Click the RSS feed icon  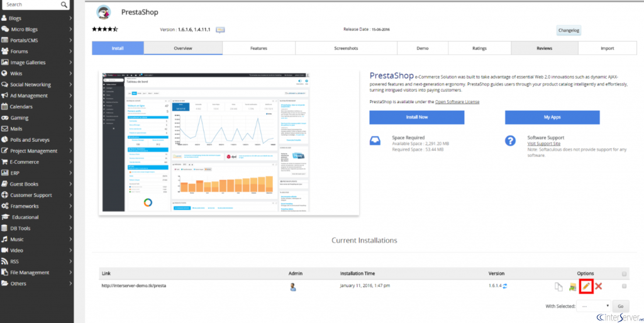coord(4,261)
